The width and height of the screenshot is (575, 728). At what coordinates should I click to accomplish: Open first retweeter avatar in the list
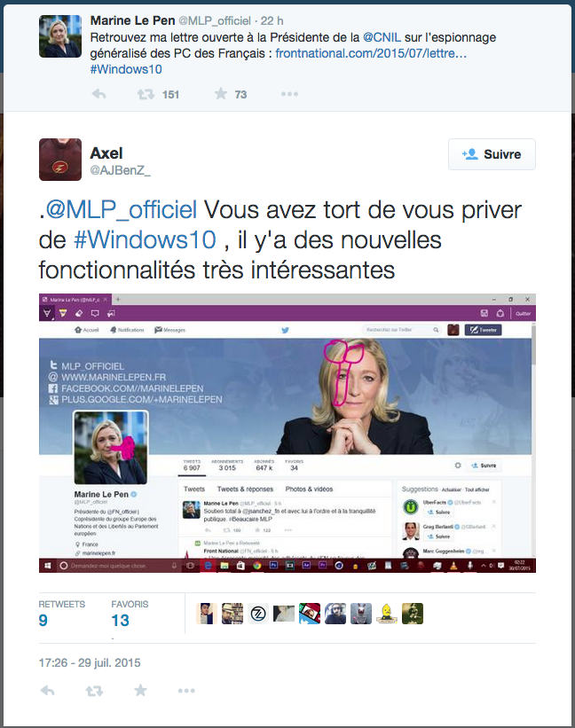[206, 614]
